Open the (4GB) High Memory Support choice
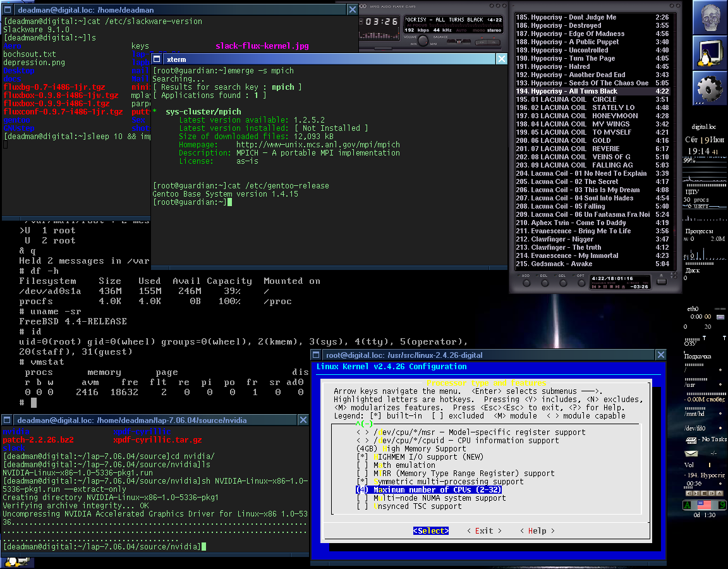The image size is (728, 569). pos(411,449)
